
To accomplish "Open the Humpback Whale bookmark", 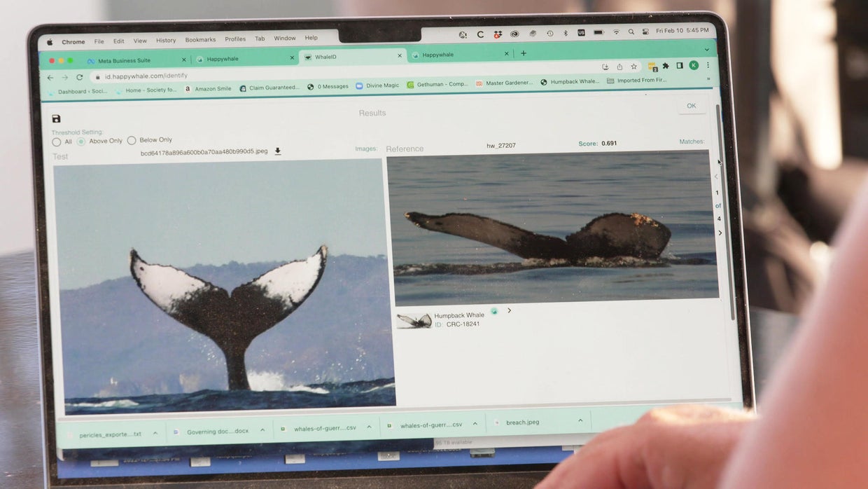I will 568,81.
